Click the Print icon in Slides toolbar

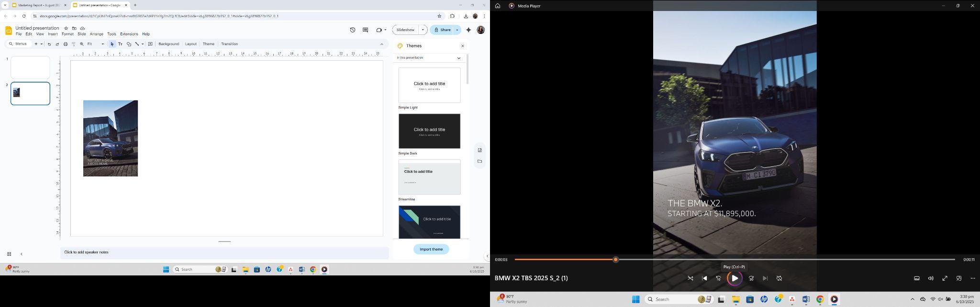pos(66,44)
